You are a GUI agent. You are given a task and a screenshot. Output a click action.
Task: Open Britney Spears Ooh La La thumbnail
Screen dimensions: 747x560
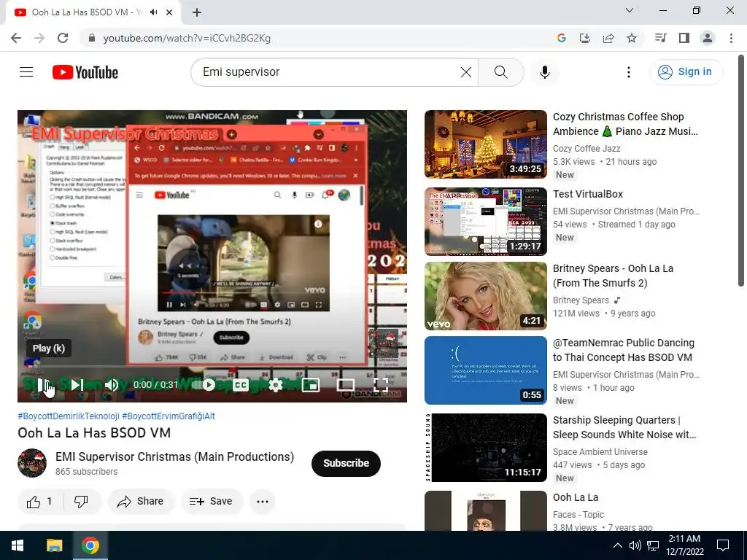(485, 296)
